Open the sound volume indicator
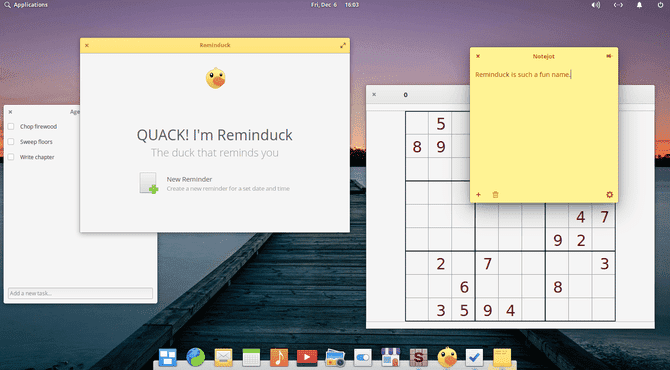This screenshot has height=370, width=670. click(x=596, y=5)
